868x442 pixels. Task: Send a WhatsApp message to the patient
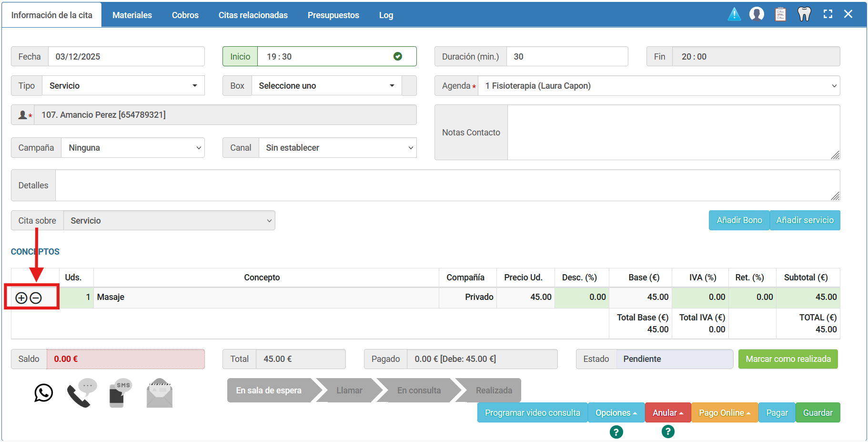click(x=43, y=393)
